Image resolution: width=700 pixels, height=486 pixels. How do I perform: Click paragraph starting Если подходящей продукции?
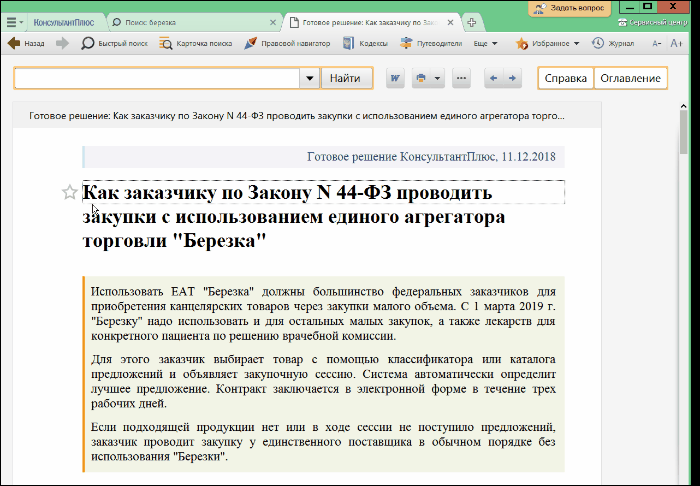(x=323, y=442)
